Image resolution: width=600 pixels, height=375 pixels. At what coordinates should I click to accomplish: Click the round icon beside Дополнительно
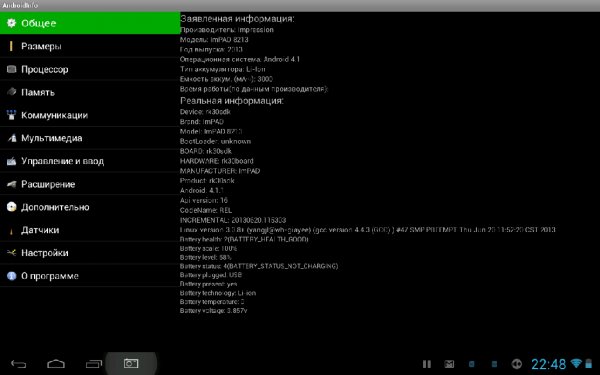pos(11,207)
